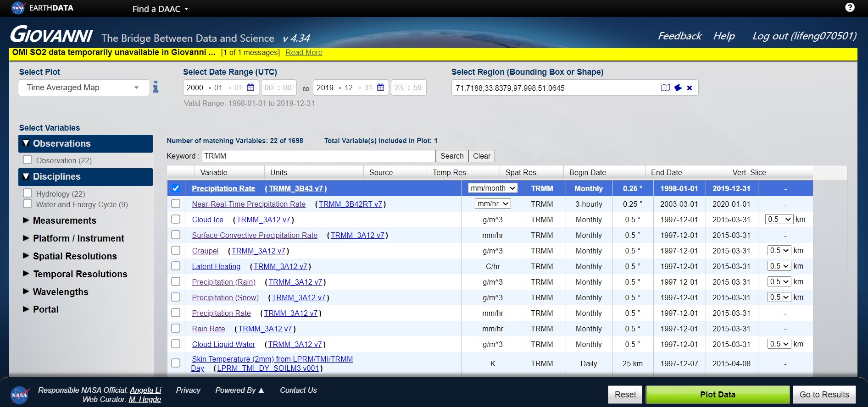Open Cloud Ice vertical slice dropdown

[x=779, y=219]
